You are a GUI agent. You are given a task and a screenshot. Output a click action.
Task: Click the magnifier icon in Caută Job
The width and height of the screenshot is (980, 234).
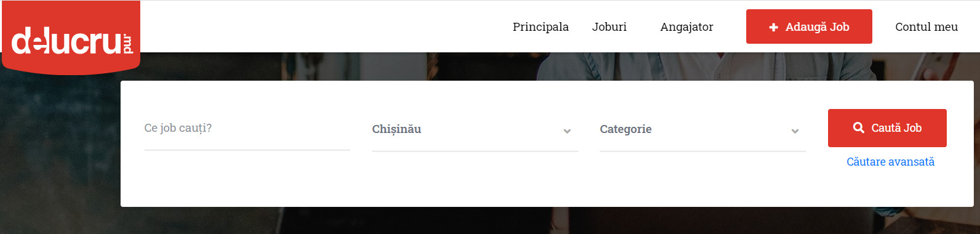coord(859,127)
